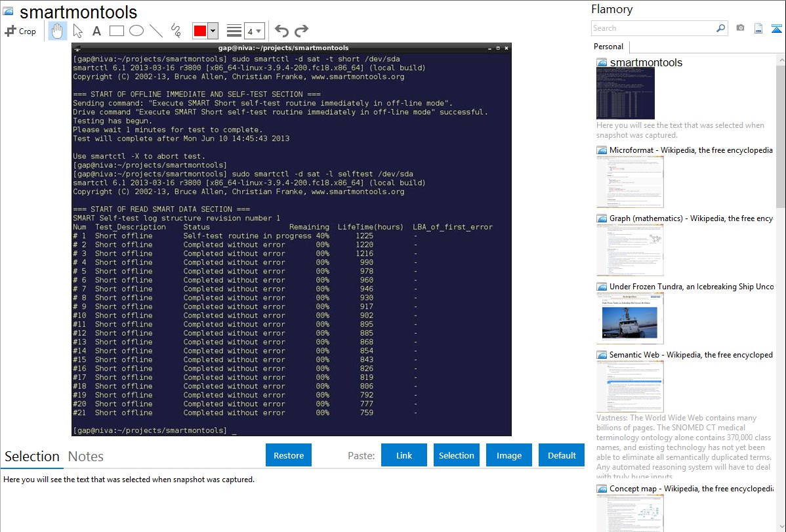Click the sidebar smartmontools title text
This screenshot has width=786, height=532.
(646, 63)
